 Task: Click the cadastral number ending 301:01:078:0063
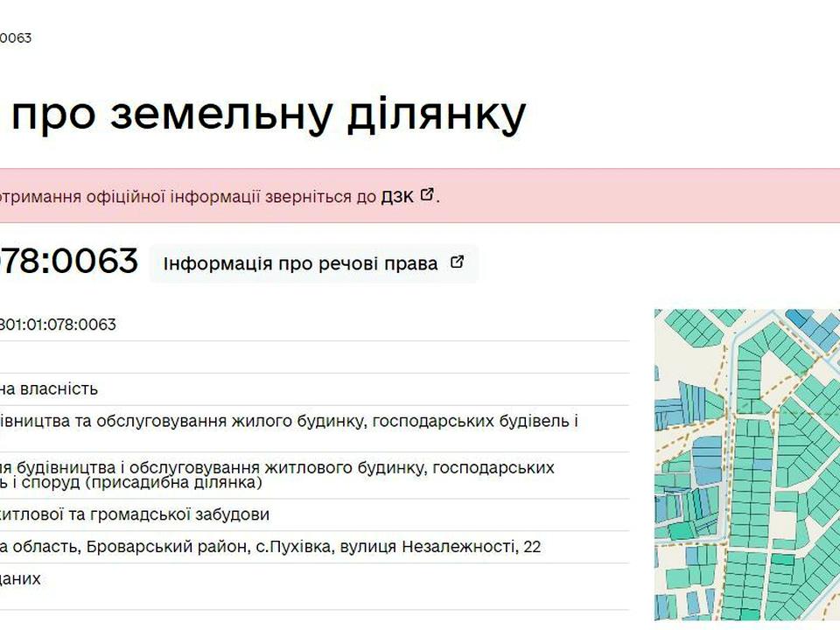click(58, 325)
